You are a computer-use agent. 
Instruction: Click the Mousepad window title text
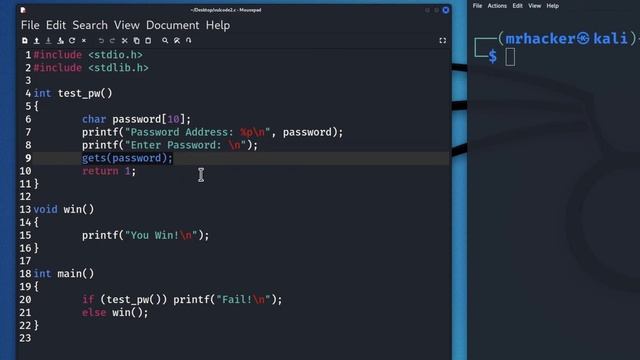(x=226, y=10)
